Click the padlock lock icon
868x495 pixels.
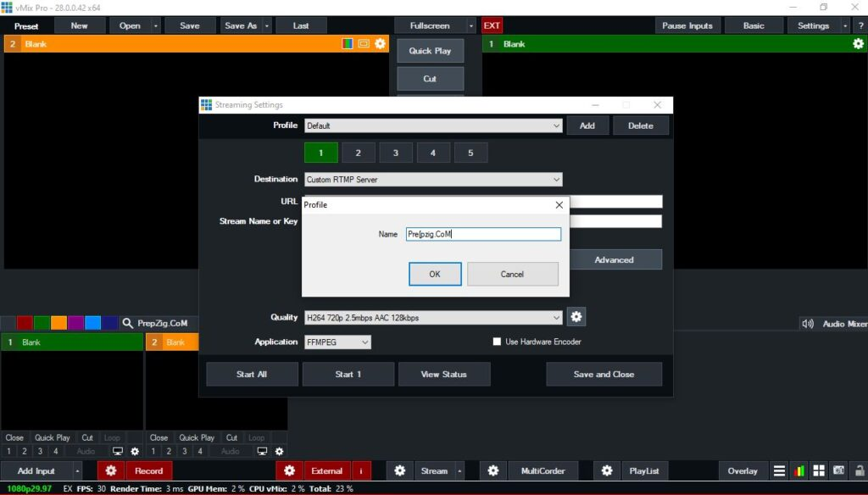860,470
